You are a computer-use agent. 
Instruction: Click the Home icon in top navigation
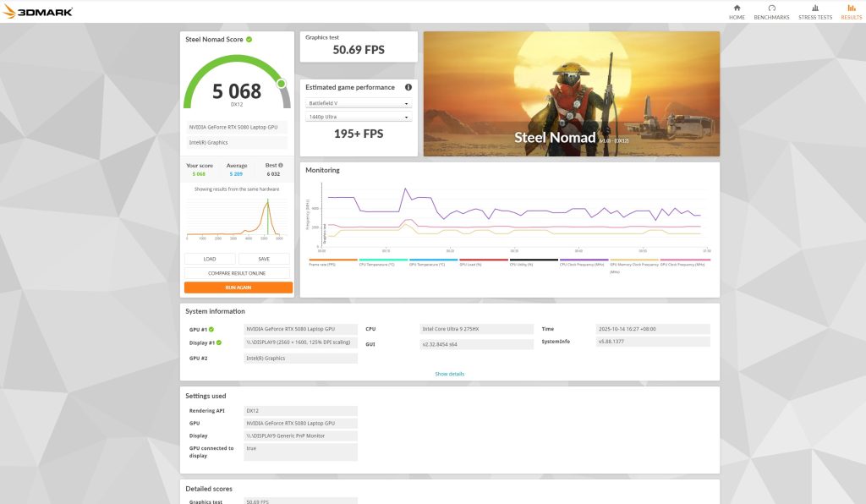[x=737, y=7]
